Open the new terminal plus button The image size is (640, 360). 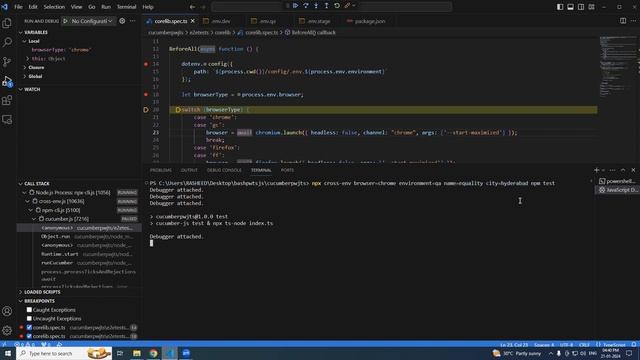(x=596, y=170)
